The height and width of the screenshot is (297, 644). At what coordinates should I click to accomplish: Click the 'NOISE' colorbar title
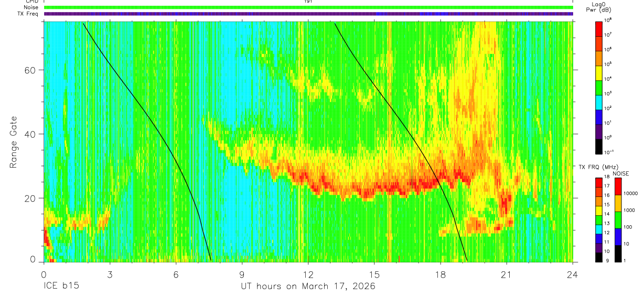[x=620, y=173]
